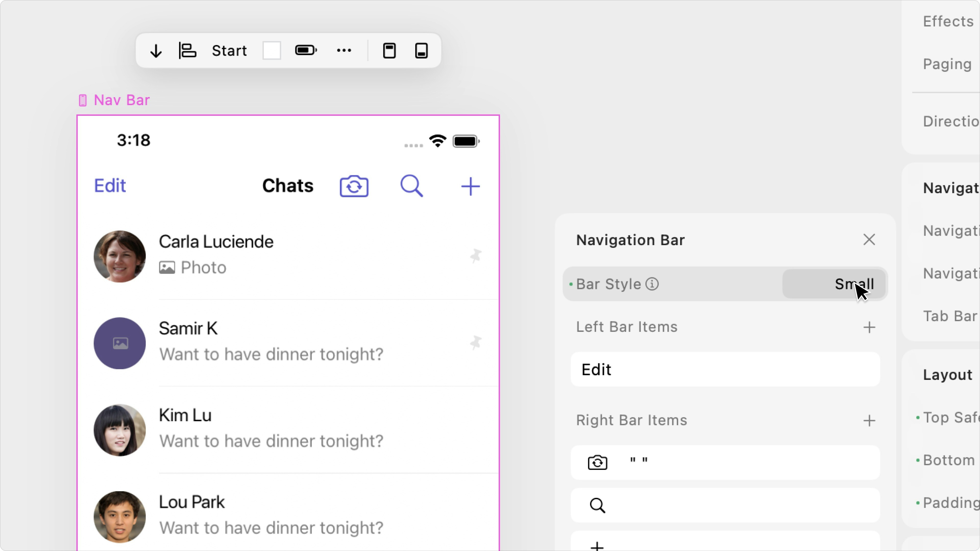Click the align start icon in toolbar
This screenshot has width=980, height=551.
click(188, 51)
